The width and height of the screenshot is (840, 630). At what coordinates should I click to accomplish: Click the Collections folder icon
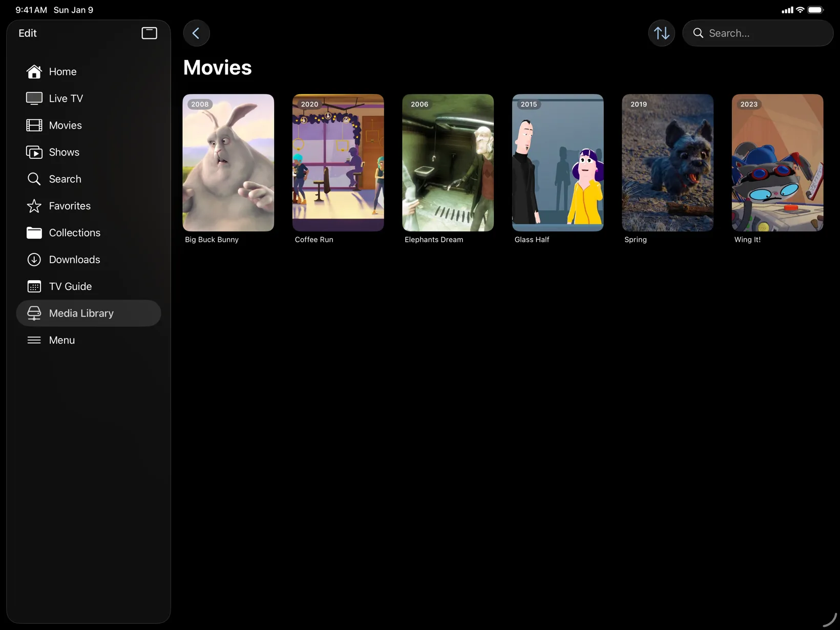coord(34,233)
